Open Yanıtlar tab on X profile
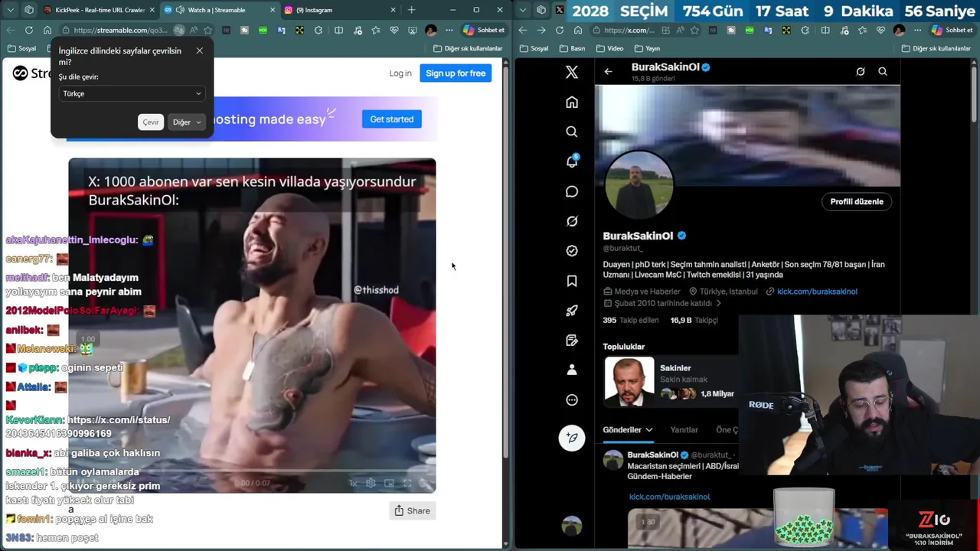Screen dimensions: 980x551 (684, 430)
